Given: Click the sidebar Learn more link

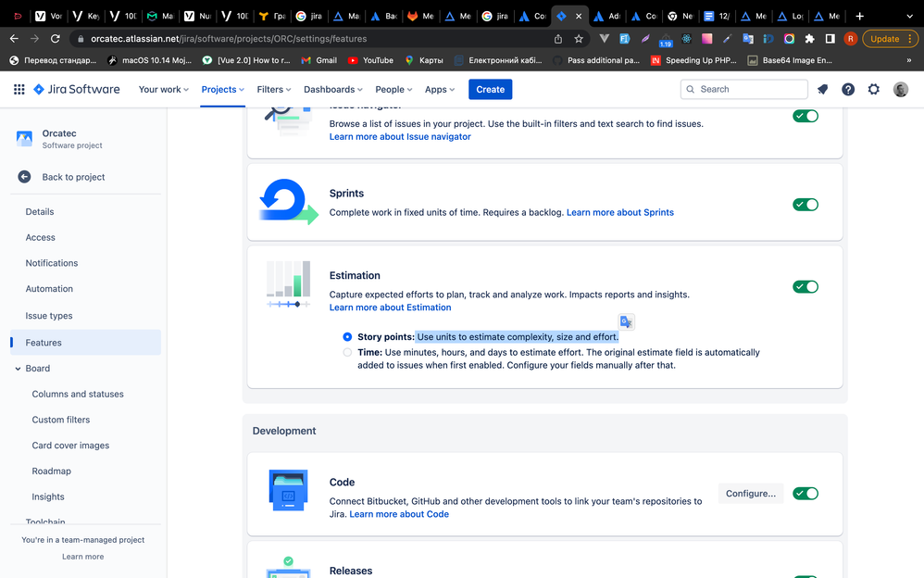Looking at the screenshot, I should point(83,556).
